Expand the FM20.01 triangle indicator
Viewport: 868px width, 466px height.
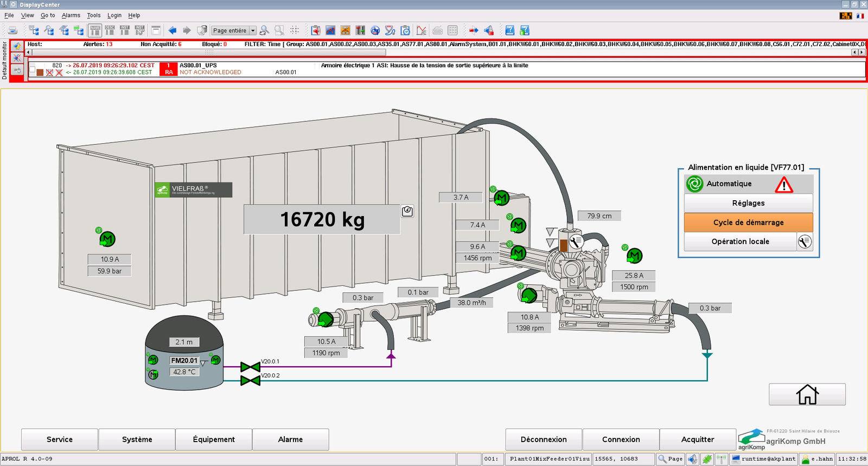[203, 363]
